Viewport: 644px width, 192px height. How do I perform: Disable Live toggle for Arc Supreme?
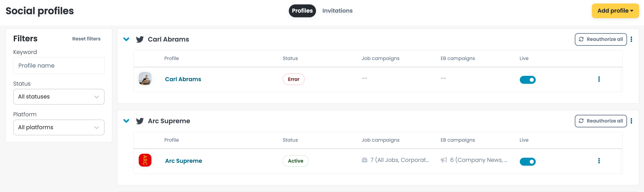tap(528, 162)
